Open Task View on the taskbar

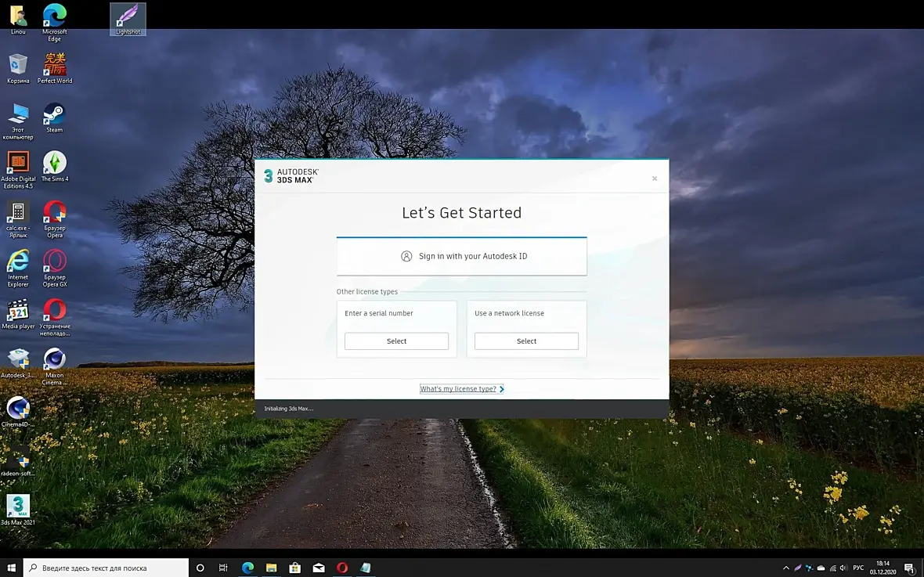223,568
